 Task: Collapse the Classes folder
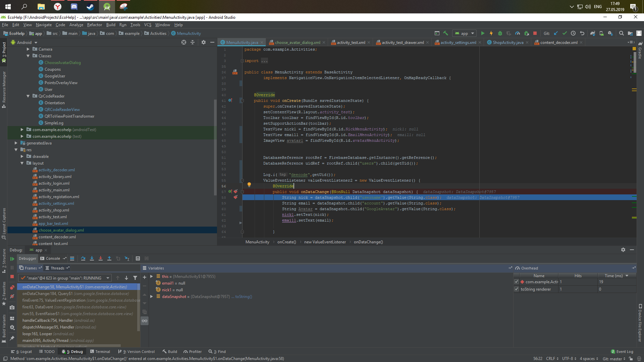[28, 56]
